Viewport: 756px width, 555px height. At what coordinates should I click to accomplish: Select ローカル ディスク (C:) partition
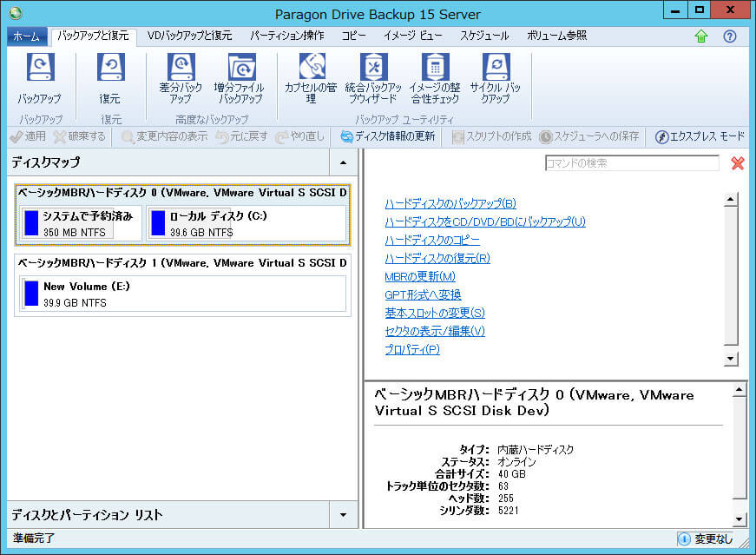247,223
